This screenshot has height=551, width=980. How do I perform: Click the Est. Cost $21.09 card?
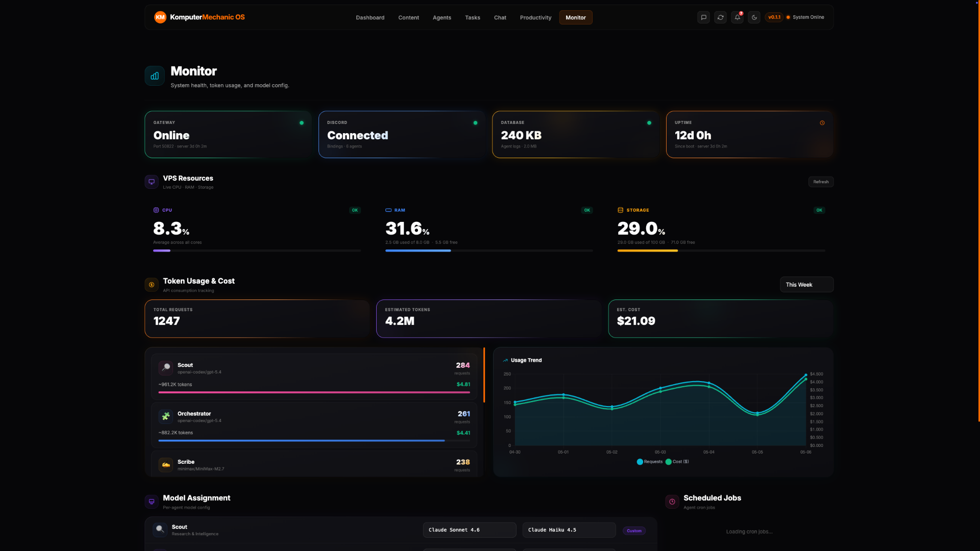(721, 318)
